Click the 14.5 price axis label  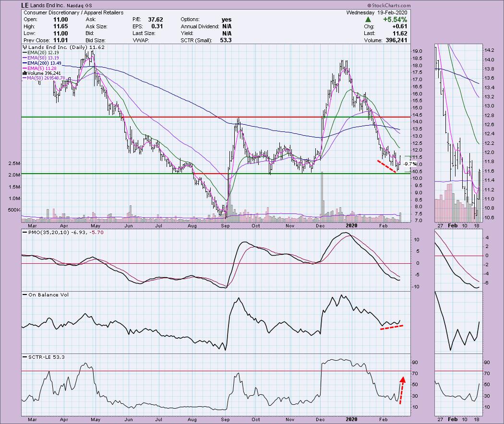pos(418,115)
